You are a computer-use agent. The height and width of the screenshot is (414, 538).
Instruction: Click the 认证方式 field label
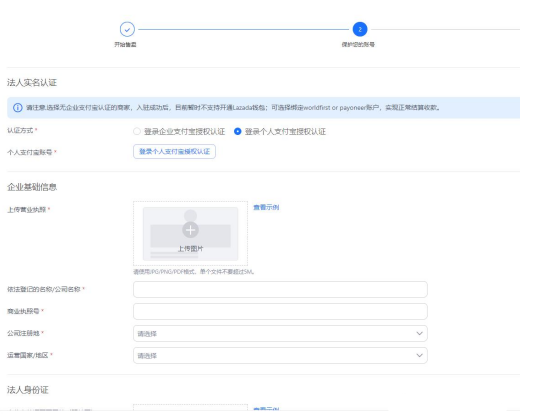[x=20, y=130]
